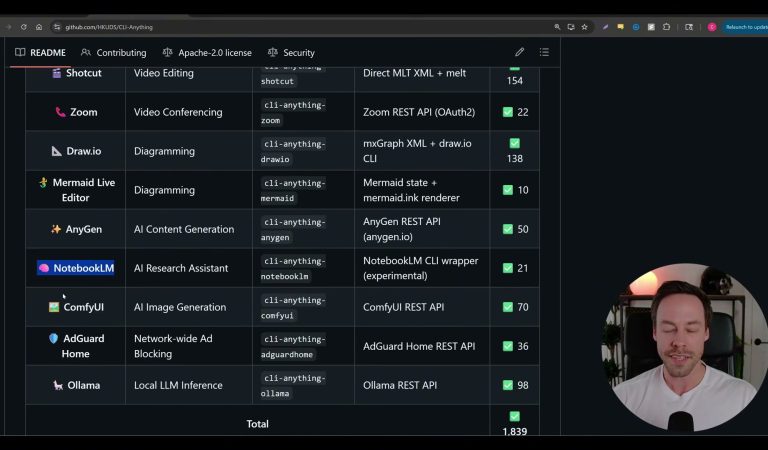Click the Shotcut software name

pyautogui.click(x=84, y=73)
